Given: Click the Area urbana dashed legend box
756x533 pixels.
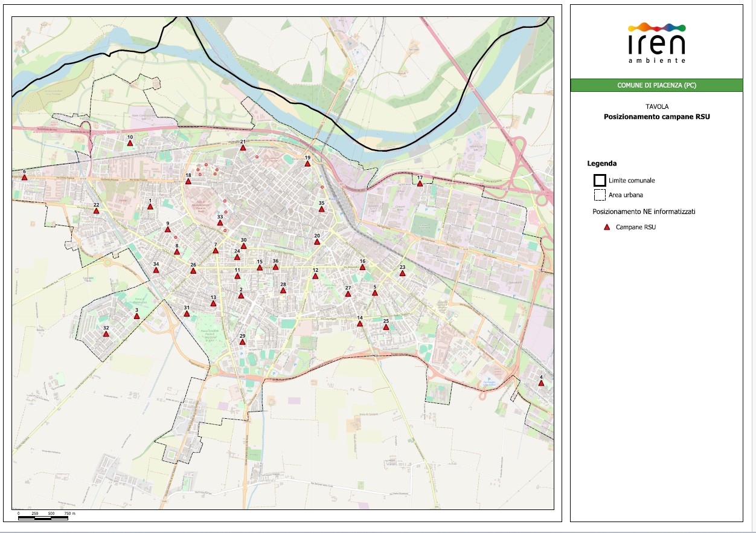Looking at the screenshot, I should click(x=600, y=195).
